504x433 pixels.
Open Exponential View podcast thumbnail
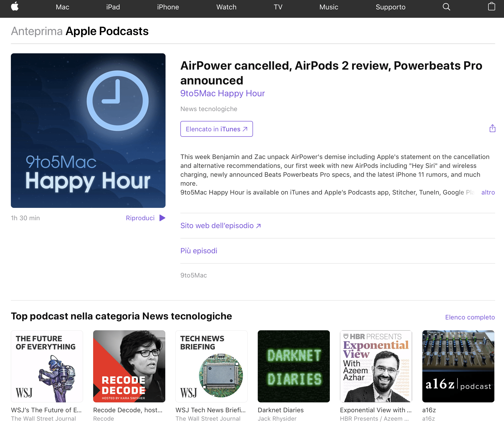[376, 366]
